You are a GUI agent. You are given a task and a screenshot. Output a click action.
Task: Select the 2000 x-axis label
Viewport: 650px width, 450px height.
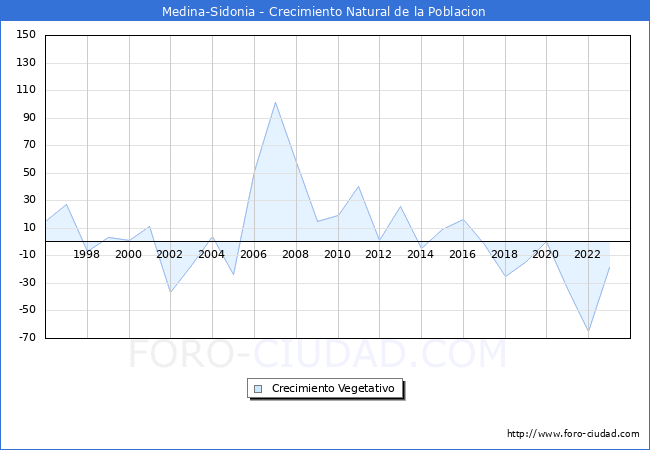point(129,254)
